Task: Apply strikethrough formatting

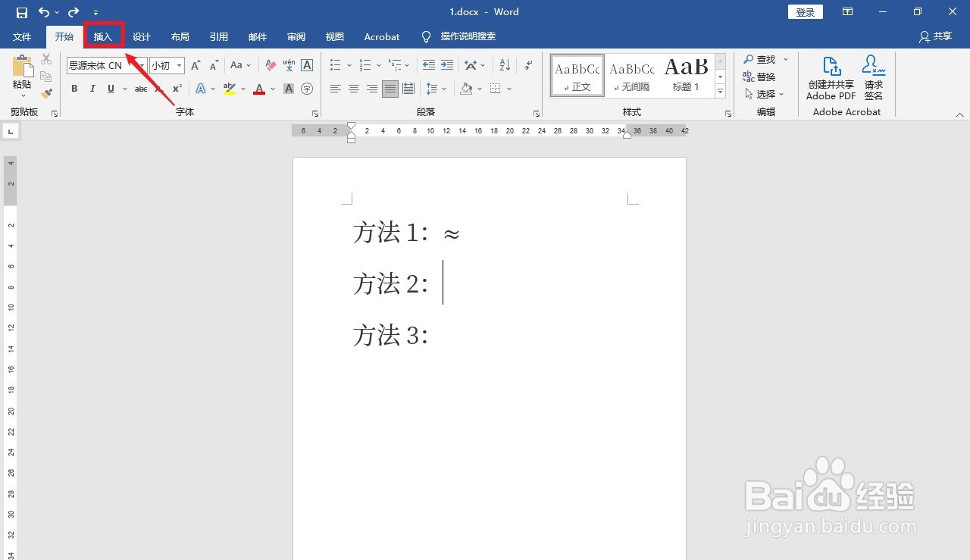Action: tap(141, 89)
